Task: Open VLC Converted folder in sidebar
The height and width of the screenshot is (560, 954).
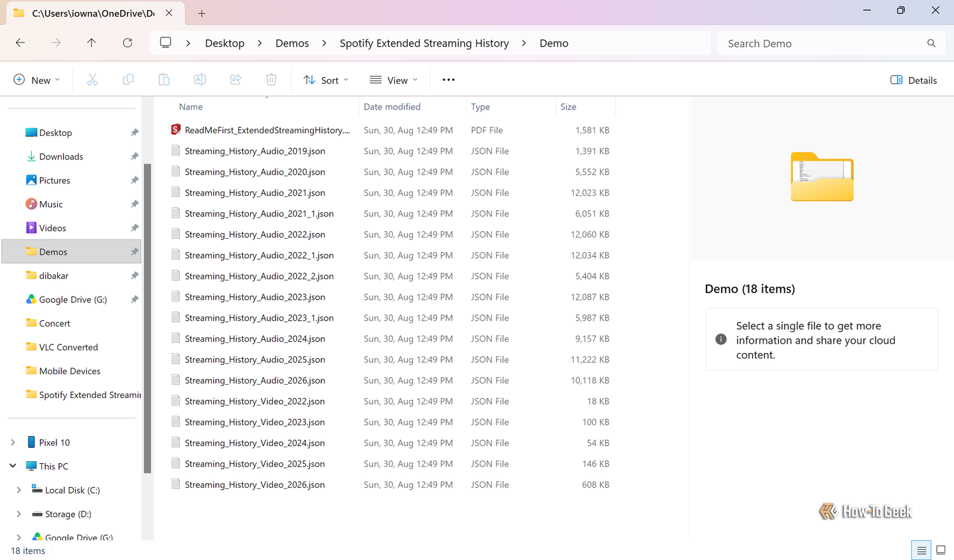Action: 68,348
